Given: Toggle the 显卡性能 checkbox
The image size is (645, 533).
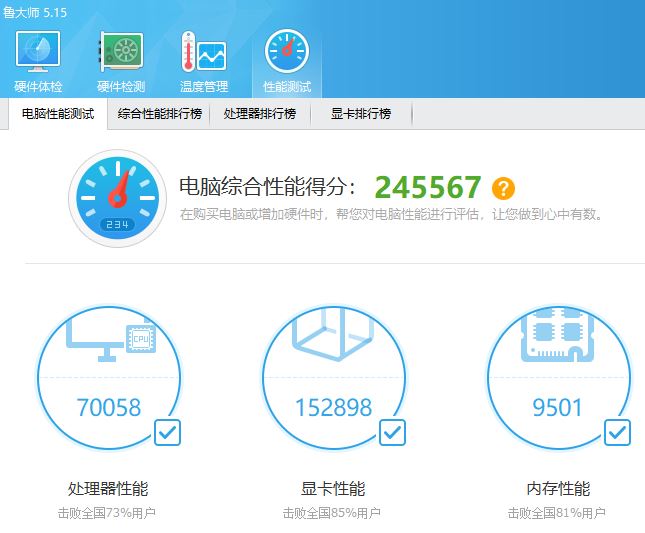Looking at the screenshot, I should [x=392, y=432].
